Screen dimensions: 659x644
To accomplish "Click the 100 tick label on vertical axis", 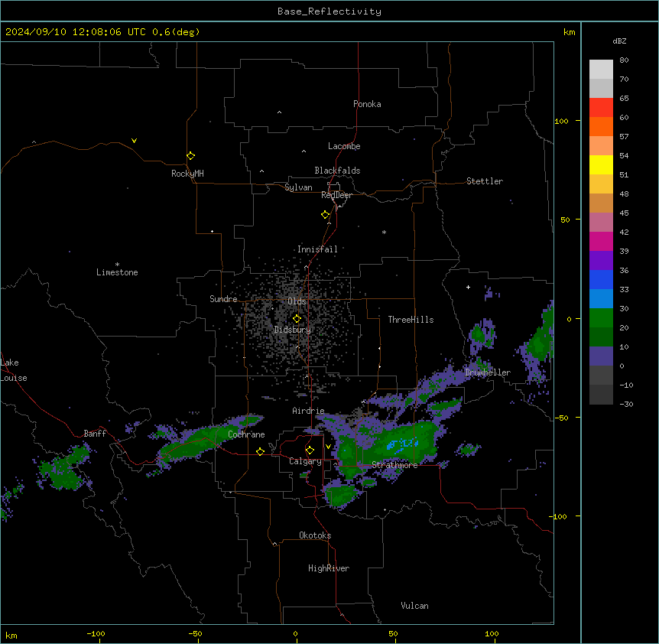I will [x=561, y=121].
